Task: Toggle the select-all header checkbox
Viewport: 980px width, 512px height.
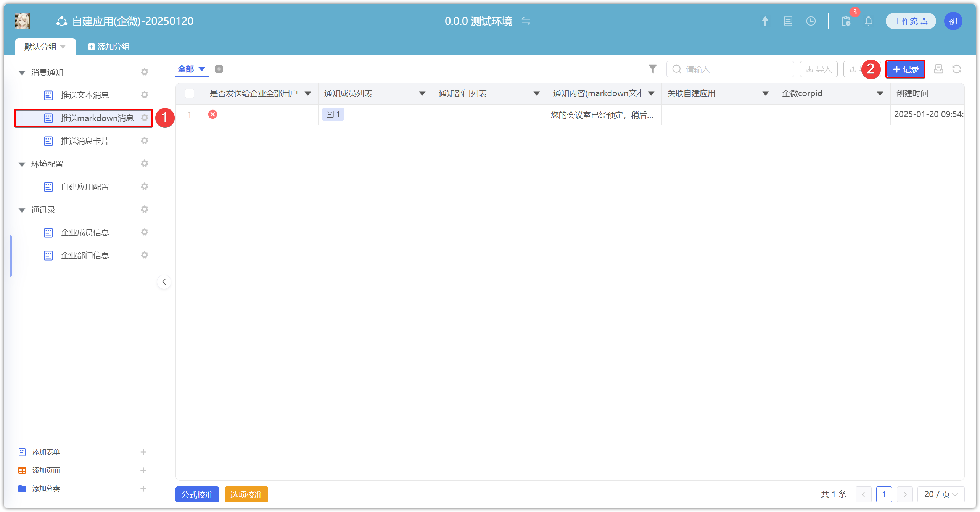Action: (190, 93)
